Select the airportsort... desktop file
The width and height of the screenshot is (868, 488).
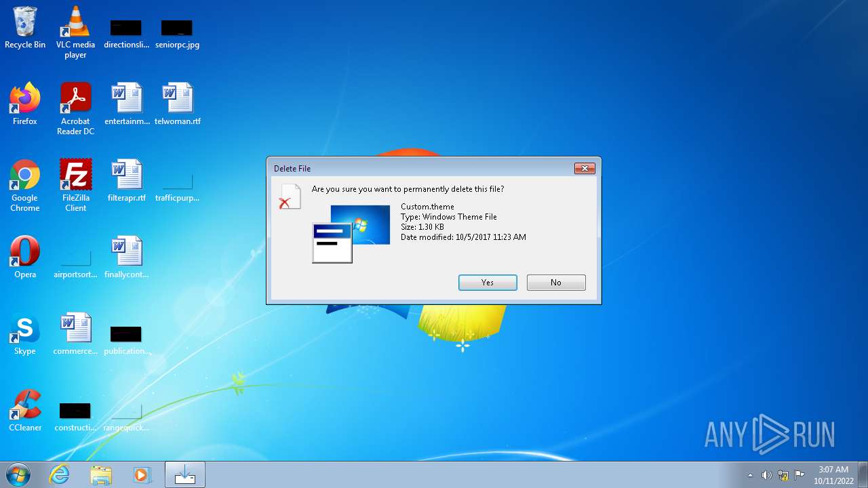[75, 264]
